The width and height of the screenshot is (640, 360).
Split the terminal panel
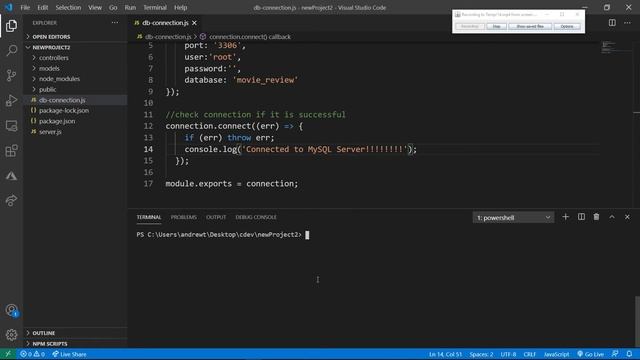581,217
